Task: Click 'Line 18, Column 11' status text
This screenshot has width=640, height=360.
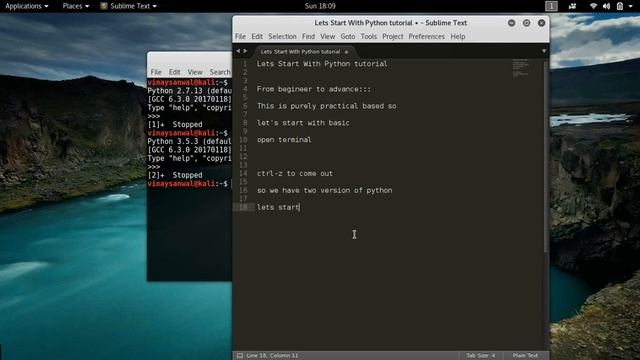Action: 272,356
